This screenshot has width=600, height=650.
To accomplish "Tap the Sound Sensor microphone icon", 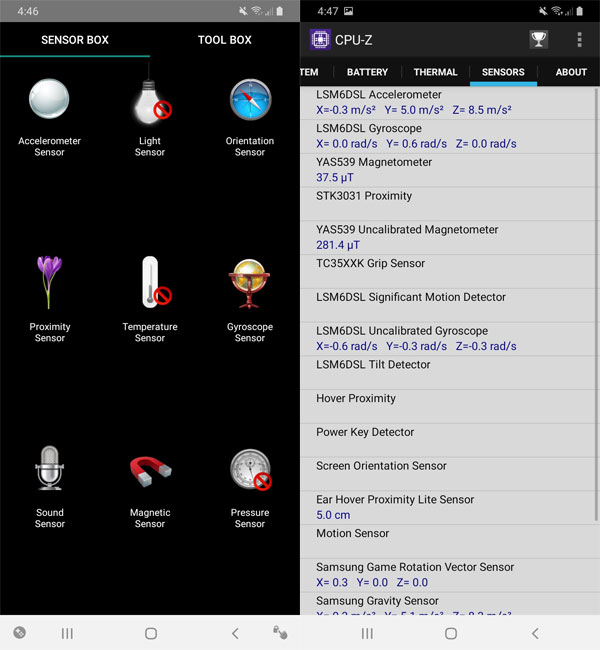I will (x=49, y=469).
